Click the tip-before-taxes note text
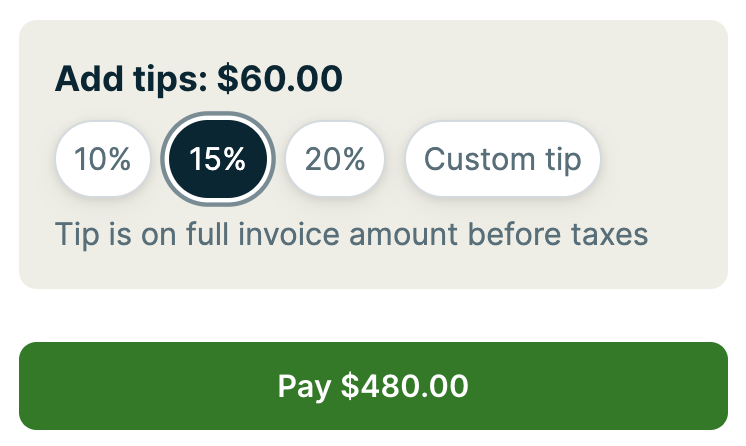This screenshot has height=446, width=746. point(352,235)
